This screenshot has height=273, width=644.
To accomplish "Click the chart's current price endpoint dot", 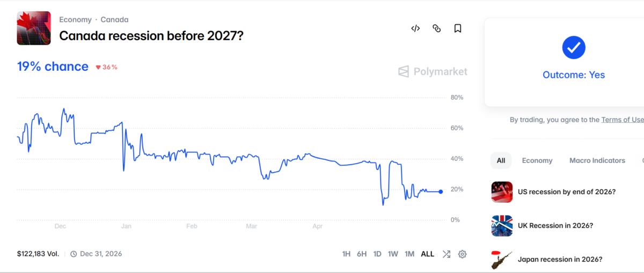I will tap(441, 191).
